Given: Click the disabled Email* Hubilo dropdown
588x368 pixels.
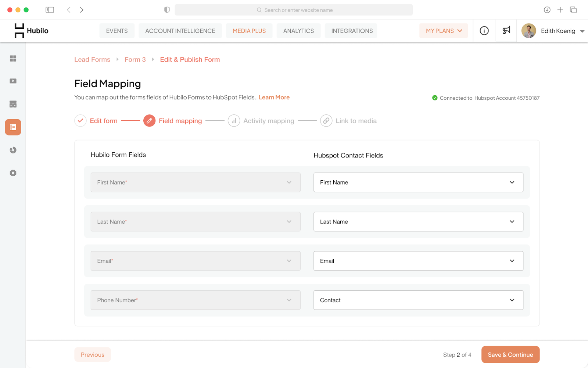Looking at the screenshot, I should [196, 261].
